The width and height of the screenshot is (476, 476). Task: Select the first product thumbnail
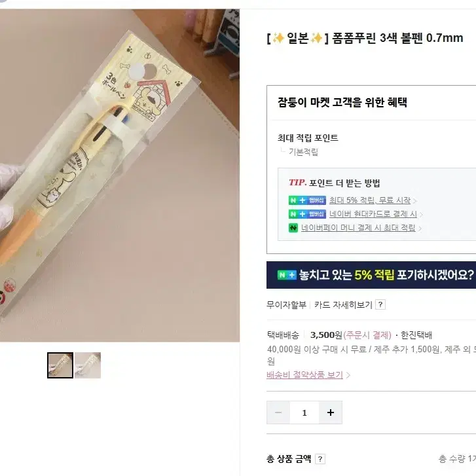(60, 365)
